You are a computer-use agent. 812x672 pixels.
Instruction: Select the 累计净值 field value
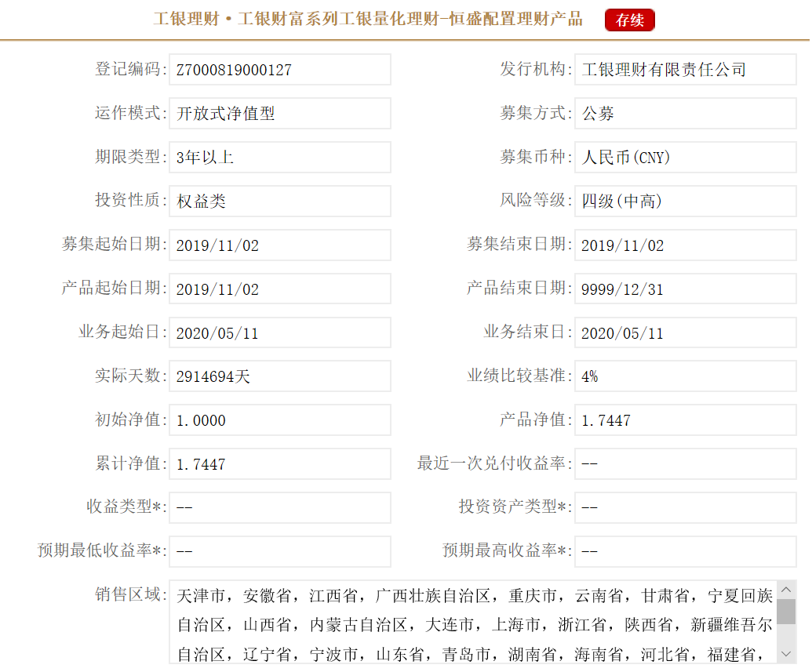pos(279,464)
